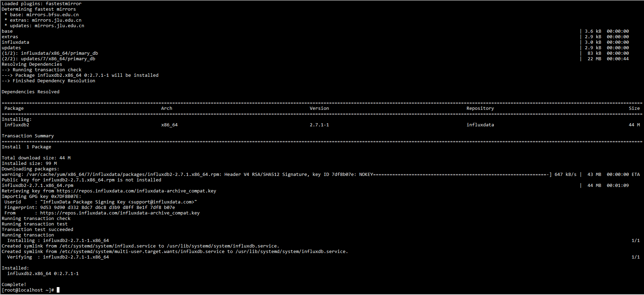
Task: Click the "Resolving Dependencies" line
Action: 32,64
